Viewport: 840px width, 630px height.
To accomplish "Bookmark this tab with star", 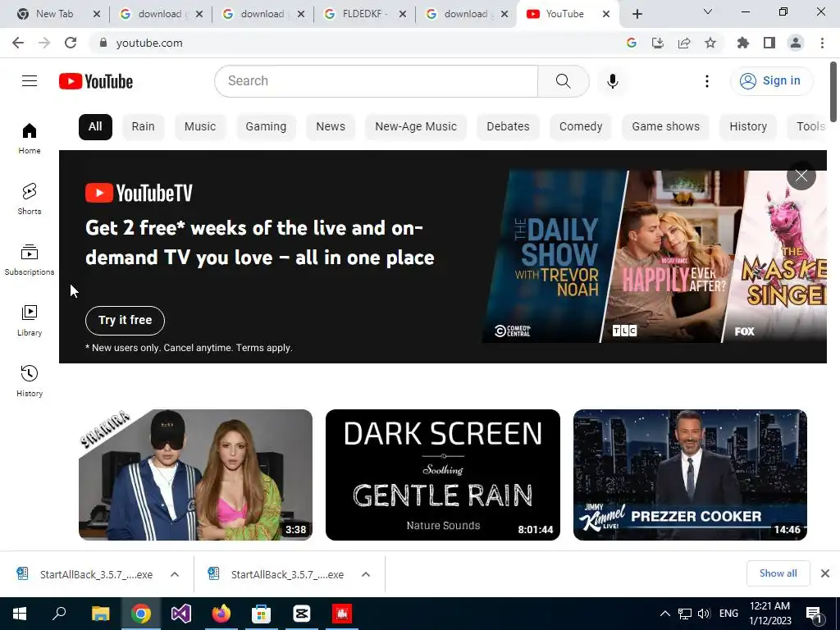I will tap(710, 43).
